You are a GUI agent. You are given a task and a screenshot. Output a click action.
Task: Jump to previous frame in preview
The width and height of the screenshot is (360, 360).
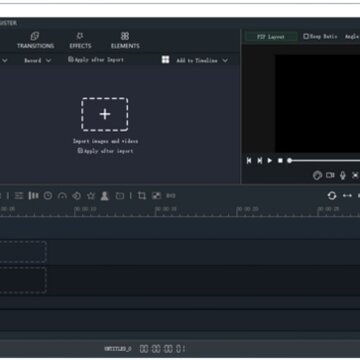coord(249,161)
